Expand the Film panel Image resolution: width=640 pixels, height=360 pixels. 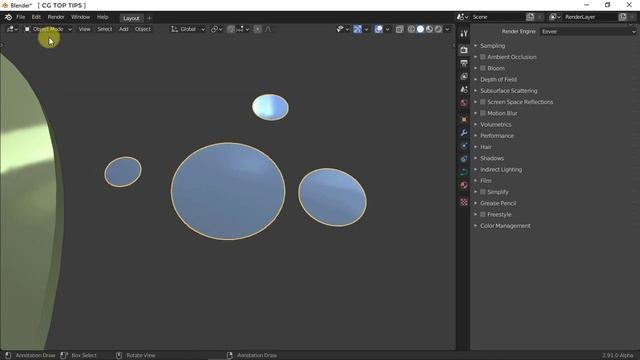[486, 180]
